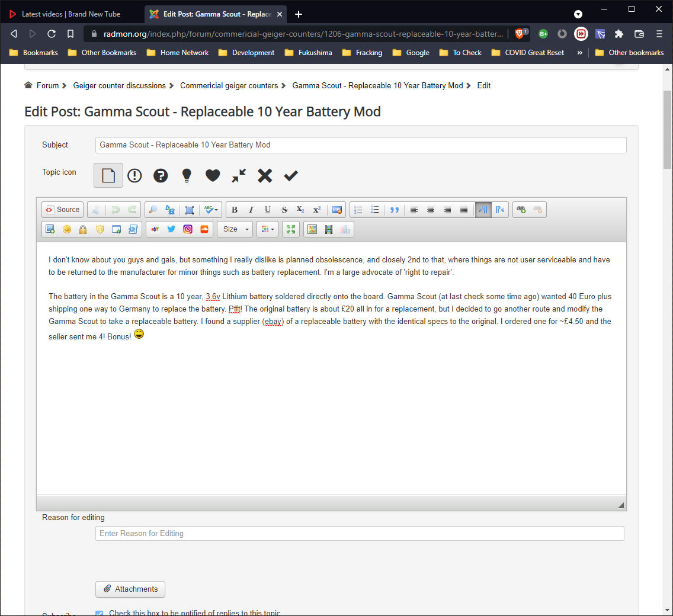Open Find with the magnifier icon

point(153,210)
